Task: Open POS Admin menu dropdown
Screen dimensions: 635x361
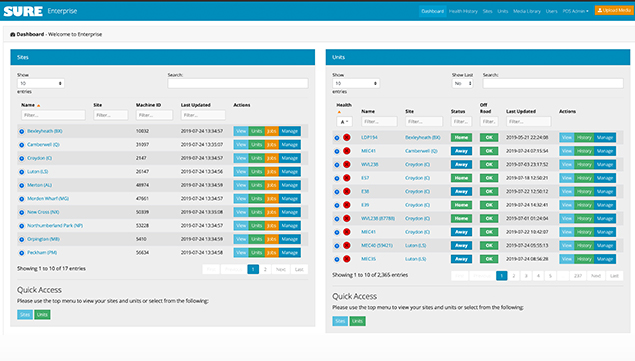Action: pos(575,11)
